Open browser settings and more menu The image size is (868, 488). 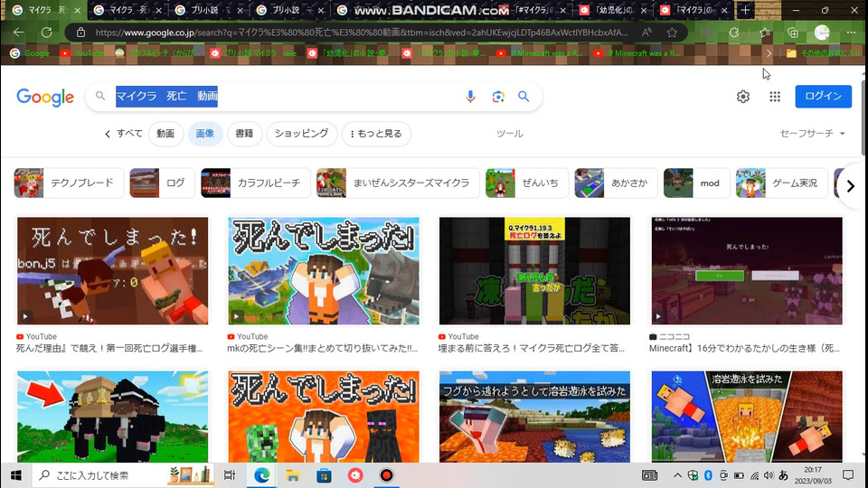851,33
